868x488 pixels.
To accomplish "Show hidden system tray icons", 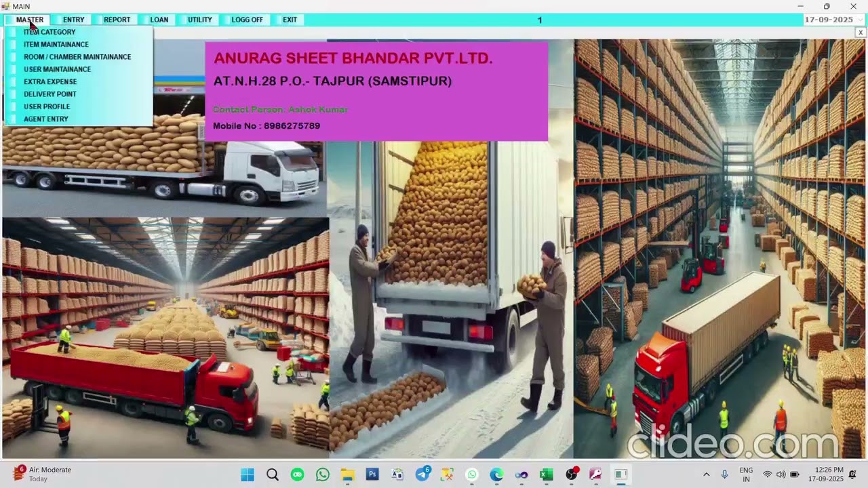I will pyautogui.click(x=706, y=474).
